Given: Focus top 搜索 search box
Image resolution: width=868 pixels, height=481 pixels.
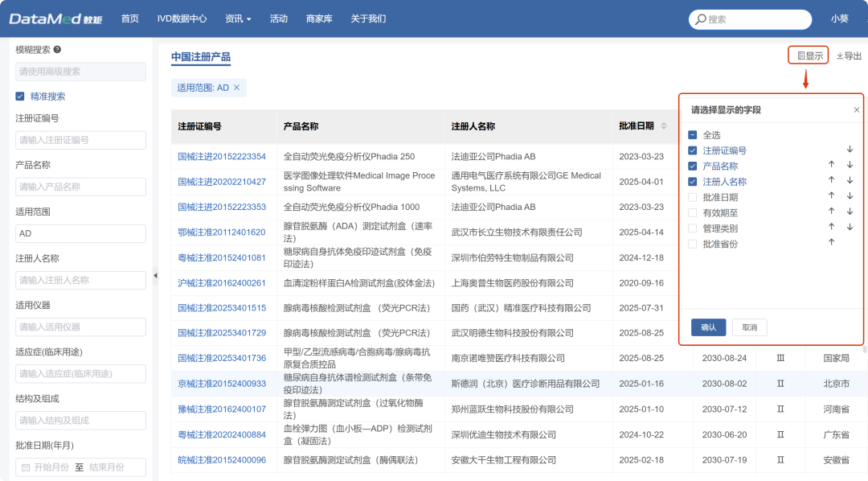Looking at the screenshot, I should [750, 19].
